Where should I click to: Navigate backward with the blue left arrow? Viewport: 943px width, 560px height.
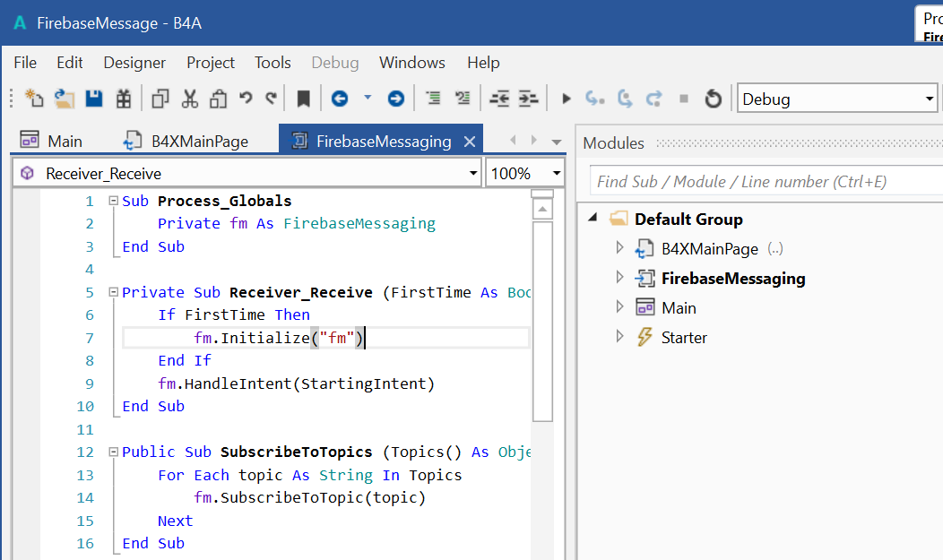click(x=340, y=99)
